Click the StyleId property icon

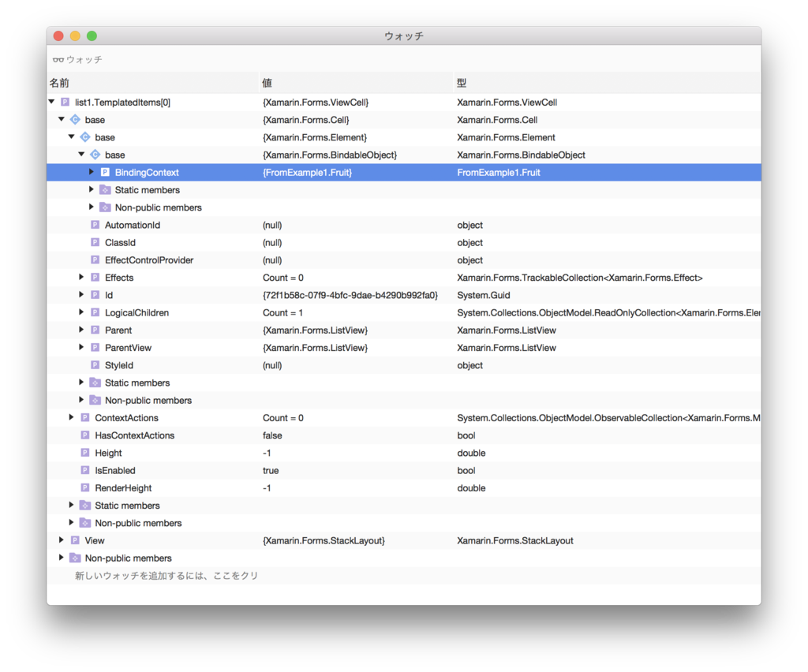[x=95, y=364]
